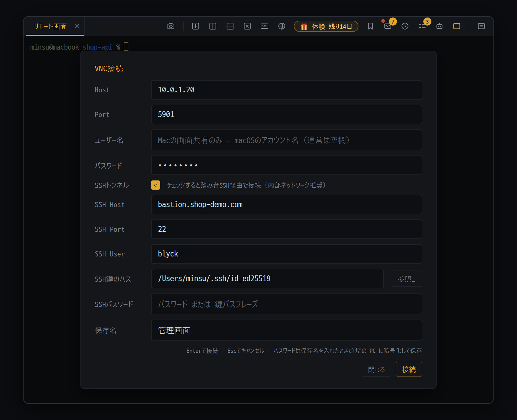
Task: Focus the ユーザー名 input field
Action: pos(286,140)
